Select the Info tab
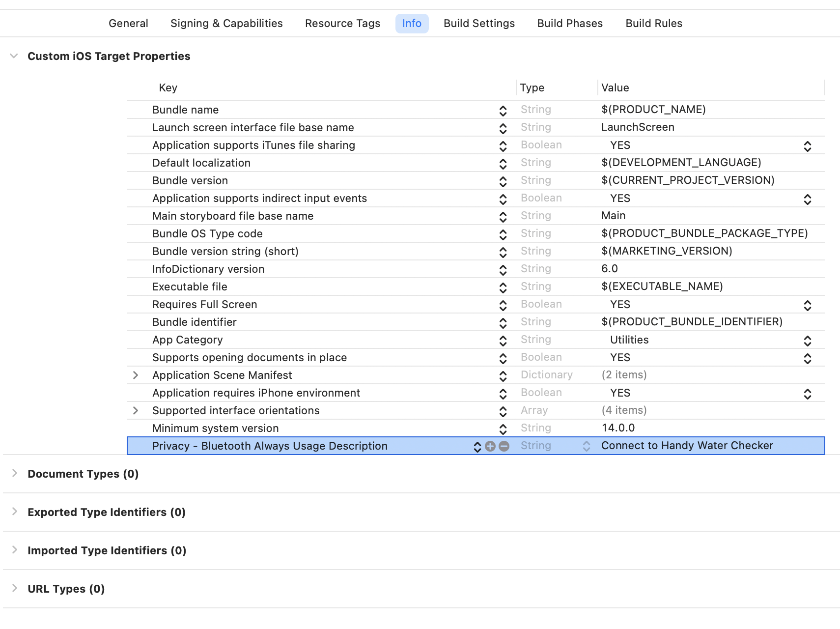The height and width of the screenshot is (629, 840). tap(412, 24)
